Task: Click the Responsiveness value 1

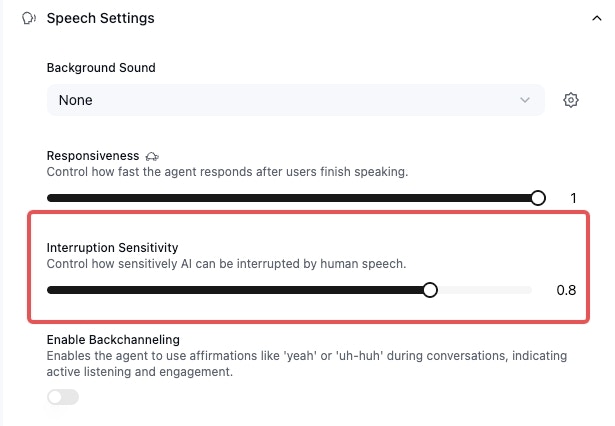Action: tap(573, 198)
